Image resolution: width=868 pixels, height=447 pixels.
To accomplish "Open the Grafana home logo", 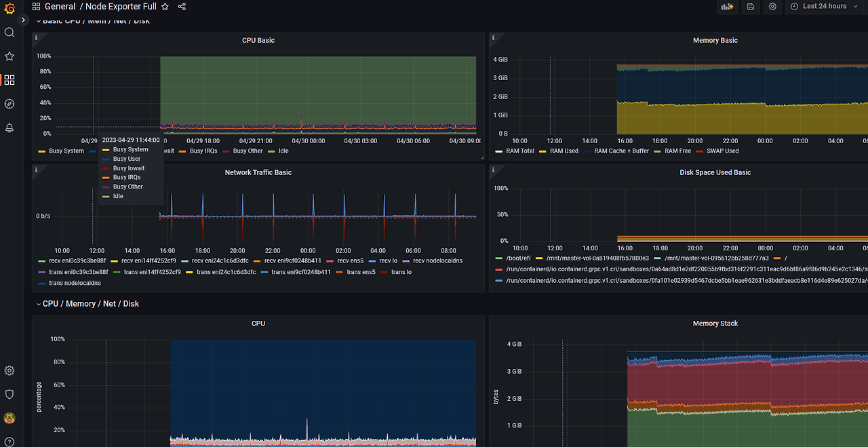I will 9,8.
